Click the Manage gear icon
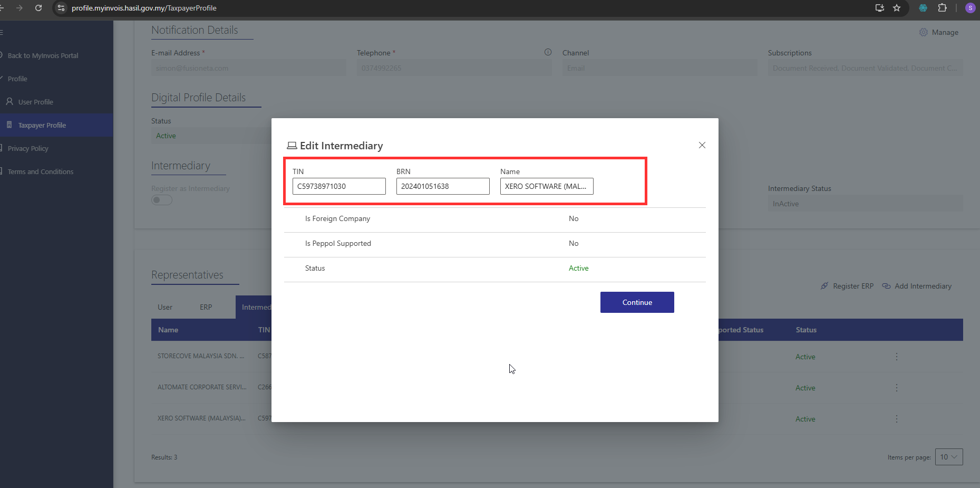The width and height of the screenshot is (980, 488). pyautogui.click(x=924, y=32)
